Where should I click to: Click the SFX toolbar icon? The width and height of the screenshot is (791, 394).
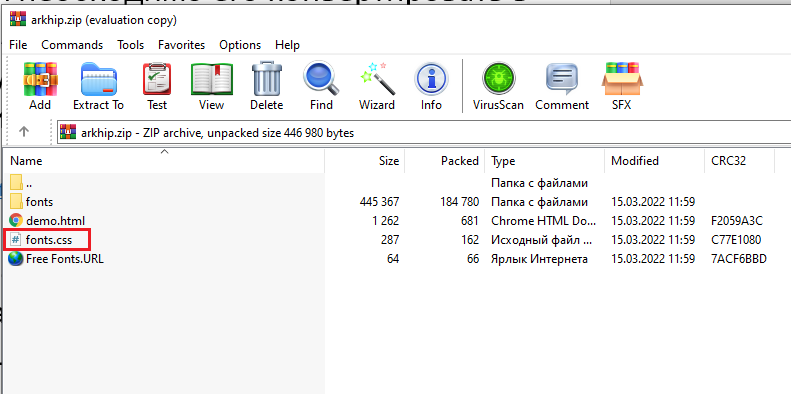point(622,86)
